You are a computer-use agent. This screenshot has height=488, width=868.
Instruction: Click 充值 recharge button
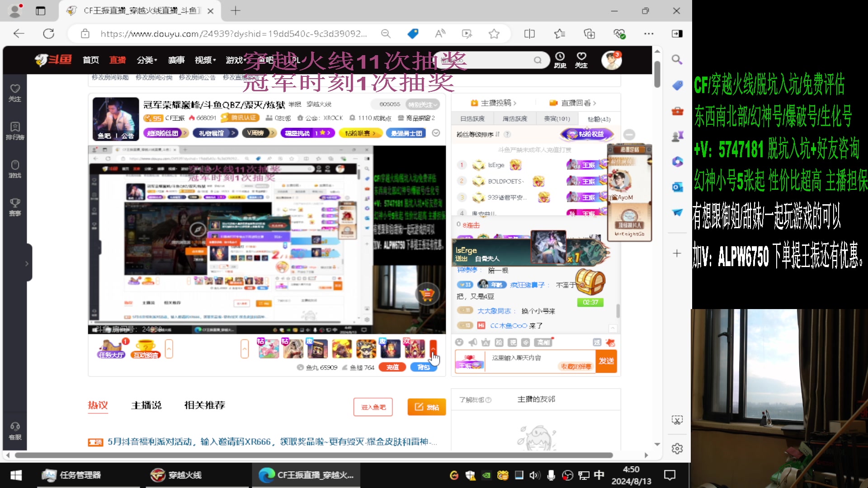(392, 367)
